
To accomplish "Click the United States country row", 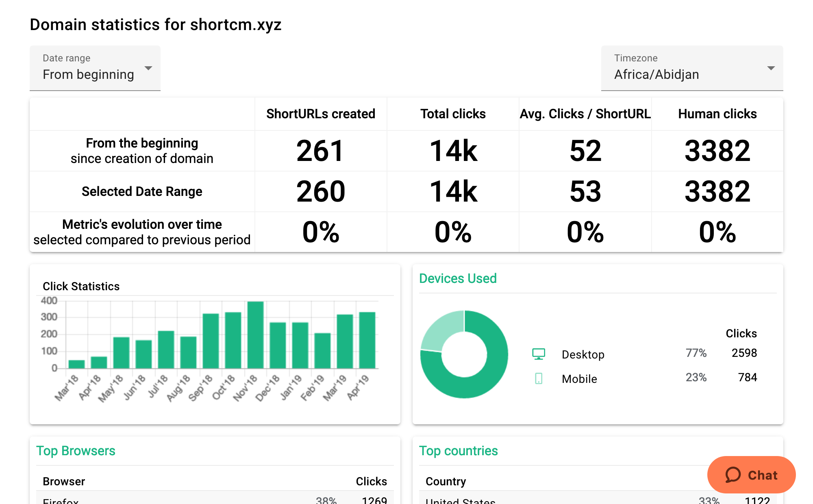I will [x=460, y=501].
